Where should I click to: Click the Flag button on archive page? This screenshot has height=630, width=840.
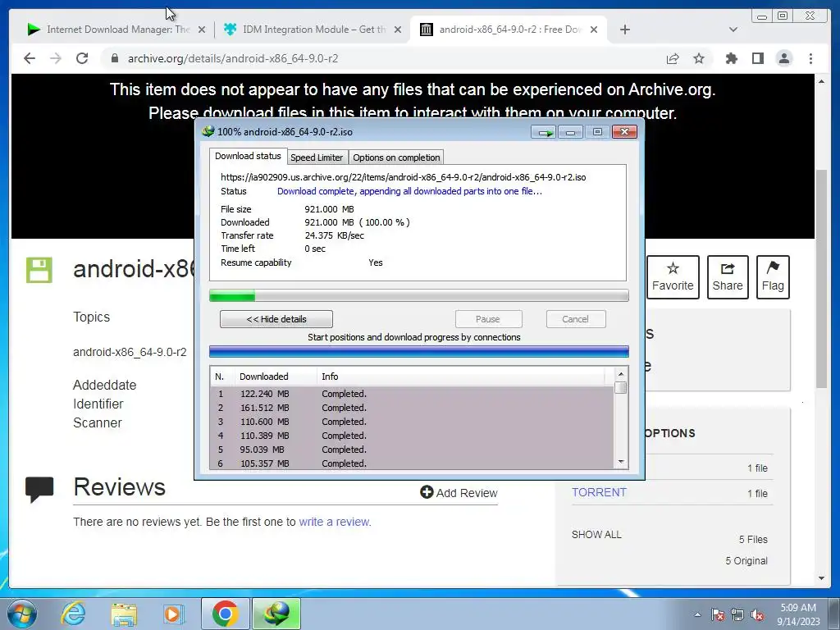click(773, 277)
